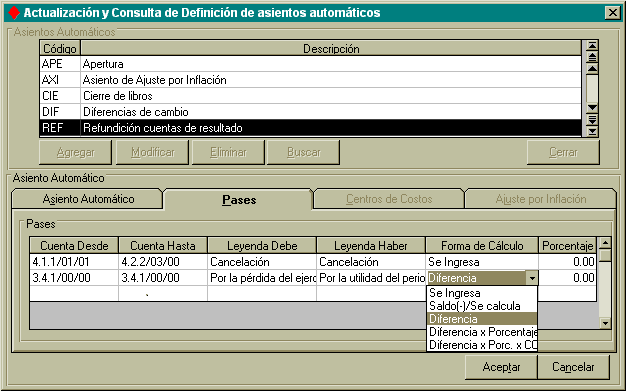The height and width of the screenshot is (391, 626).
Task: Switch to the Asiento Automático tab
Action: coord(88,199)
